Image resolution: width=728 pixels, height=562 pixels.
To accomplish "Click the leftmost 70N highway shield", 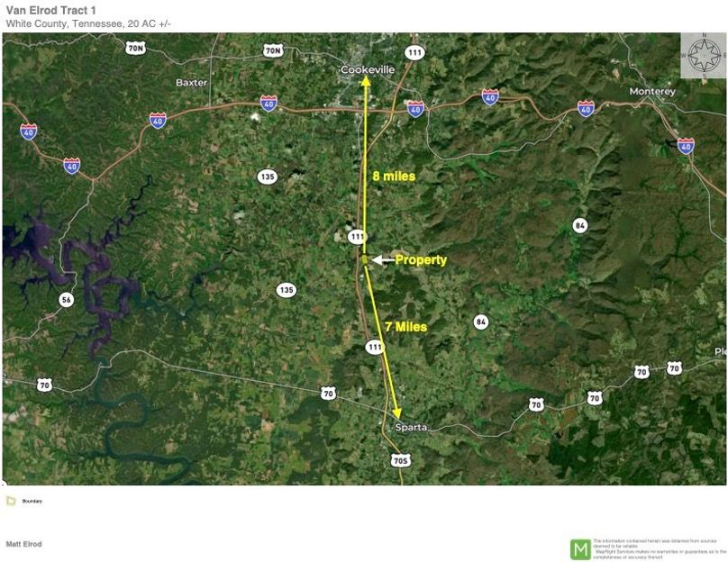I will 136,48.
